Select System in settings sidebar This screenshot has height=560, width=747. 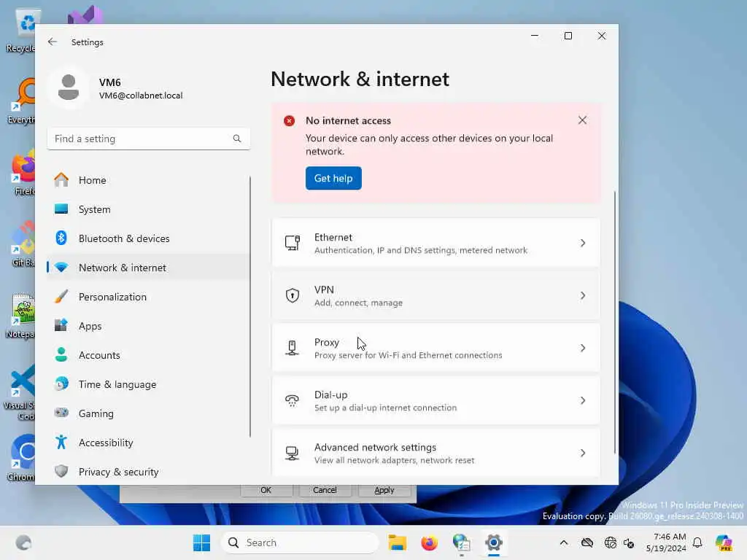coord(148,209)
